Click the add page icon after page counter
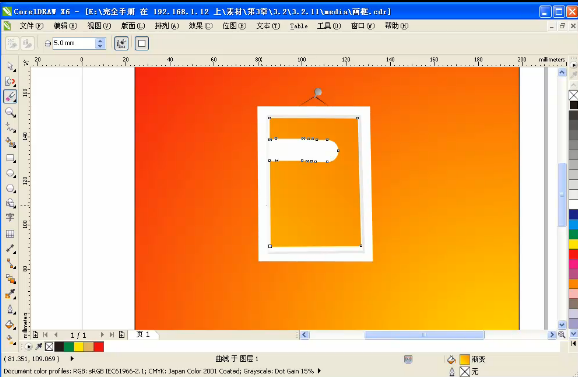This screenshot has height=377, width=578. tap(122, 335)
